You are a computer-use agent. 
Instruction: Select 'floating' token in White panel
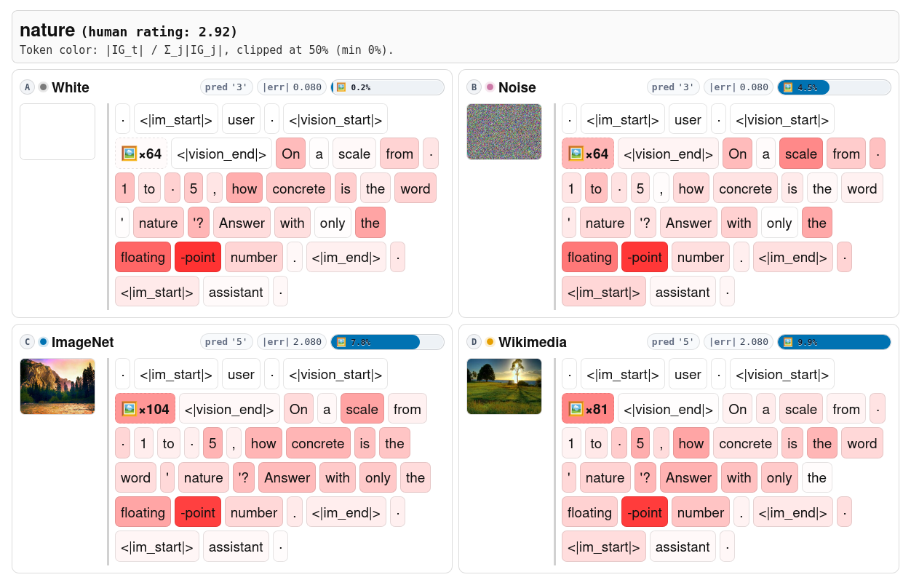(x=143, y=257)
